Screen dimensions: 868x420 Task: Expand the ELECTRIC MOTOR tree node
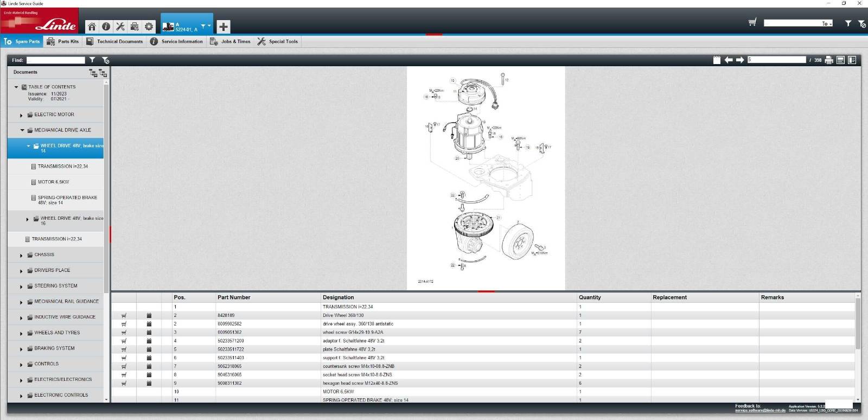coord(21,115)
